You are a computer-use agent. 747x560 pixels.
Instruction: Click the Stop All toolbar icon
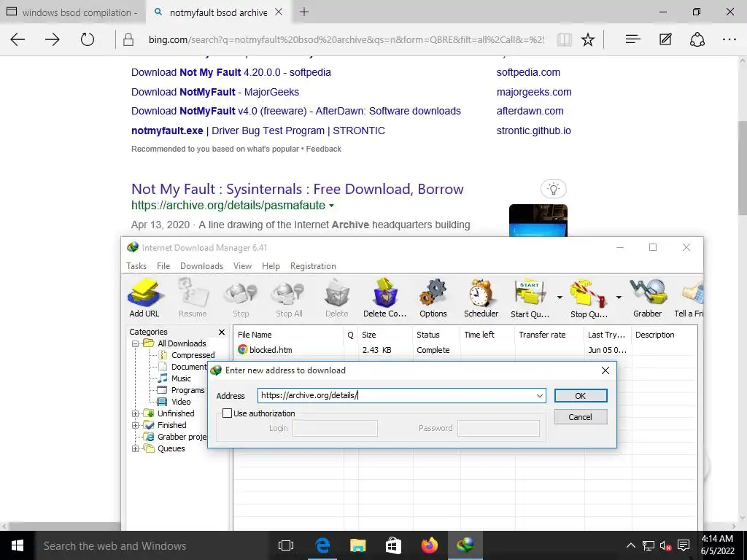(289, 298)
